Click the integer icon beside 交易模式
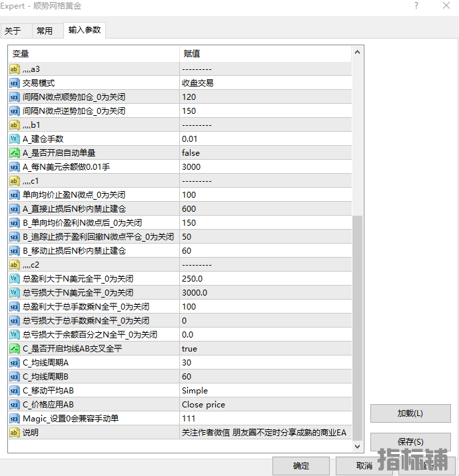The height and width of the screenshot is (476, 459). click(x=14, y=83)
